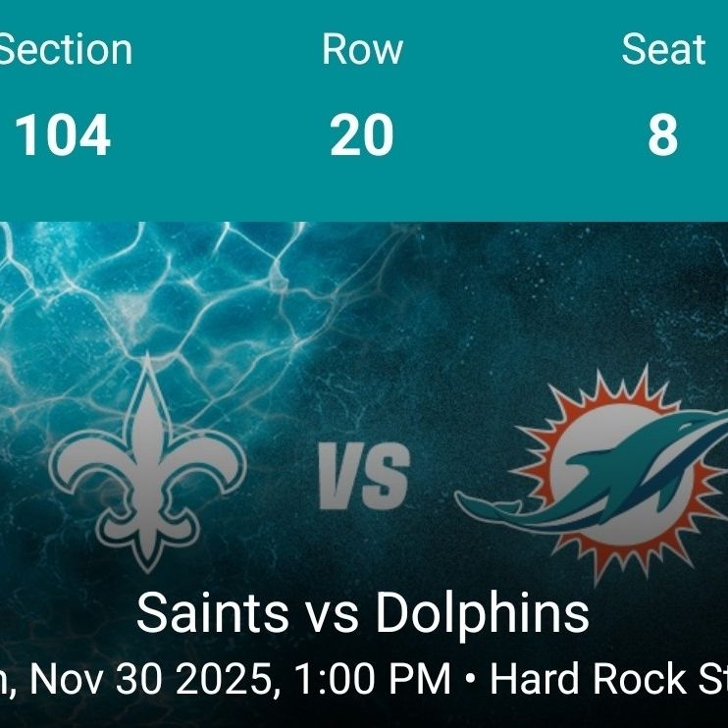
Task: Tap the Hard Rock stadium venue text
Action: coord(608,679)
